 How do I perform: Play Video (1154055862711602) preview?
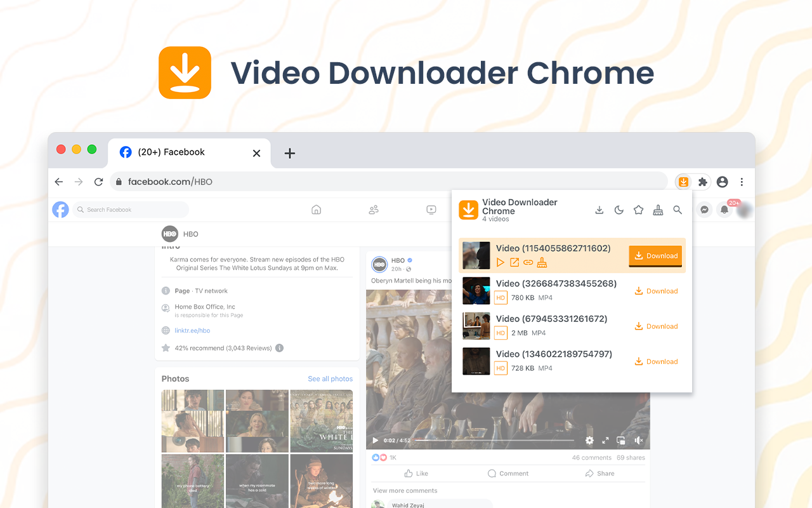click(501, 262)
